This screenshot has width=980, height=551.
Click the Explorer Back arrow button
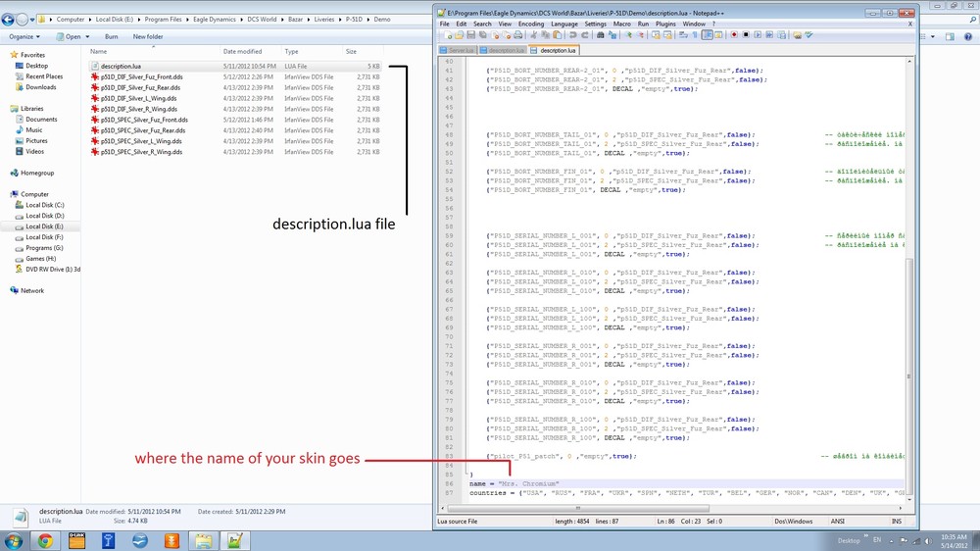[8, 20]
